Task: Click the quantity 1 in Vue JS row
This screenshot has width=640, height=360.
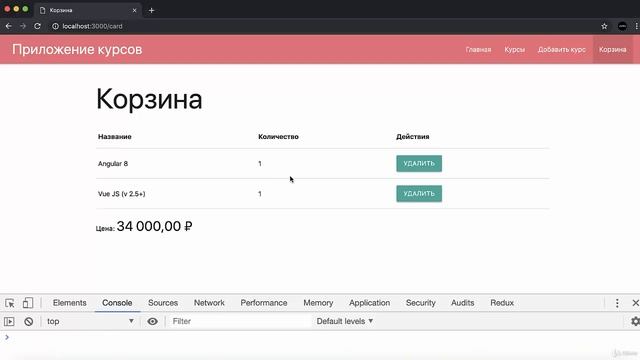Action: click(x=260, y=194)
